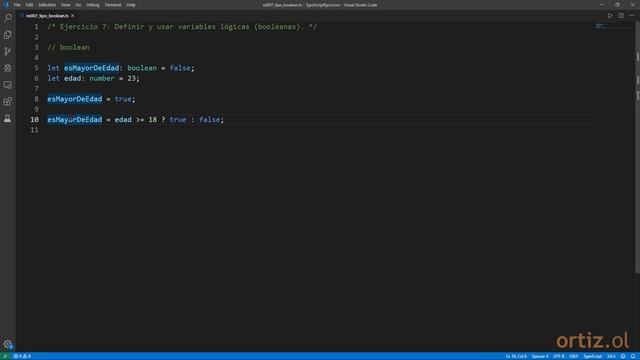Split the editor to the right
The width and height of the screenshot is (640, 360).
[621, 16]
